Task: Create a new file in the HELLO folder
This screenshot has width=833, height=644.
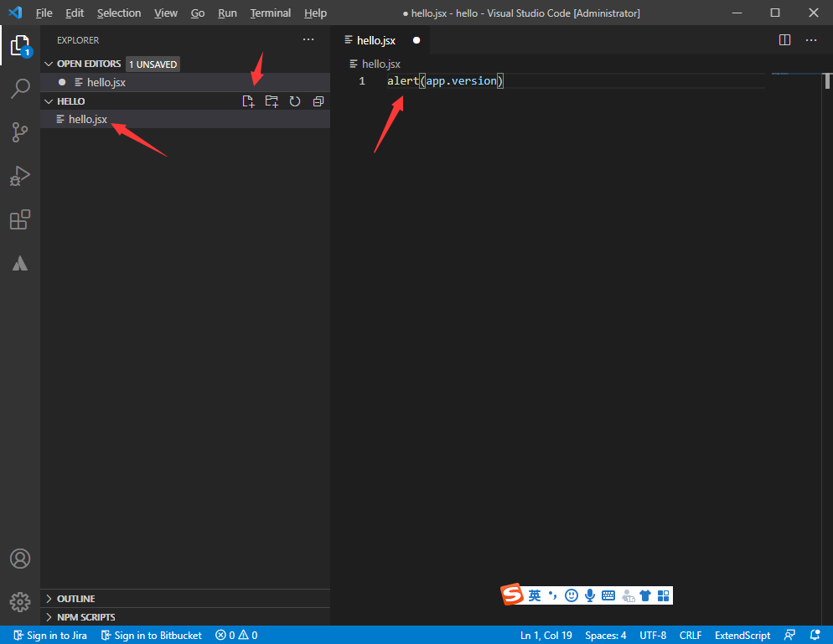Action: point(248,100)
